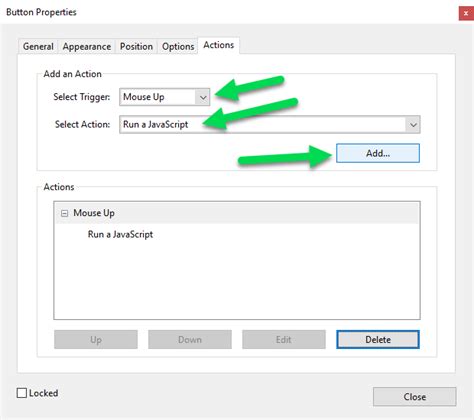This screenshot has width=474, height=420.
Task: Click the Add... button
Action: point(378,153)
